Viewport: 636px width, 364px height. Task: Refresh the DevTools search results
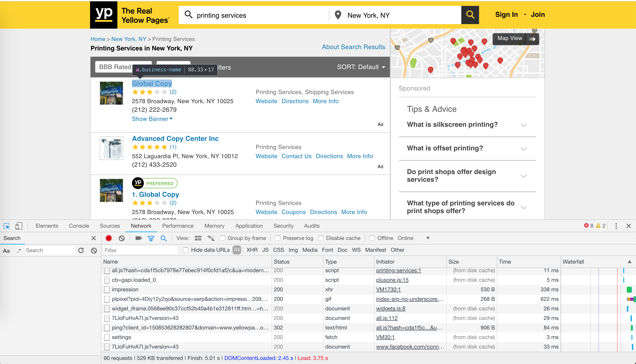[x=81, y=250]
